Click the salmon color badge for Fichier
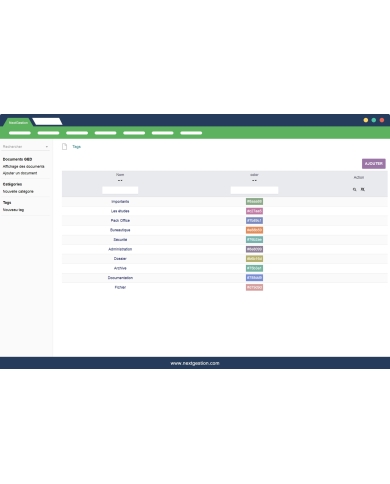390x484 pixels. pyautogui.click(x=254, y=287)
